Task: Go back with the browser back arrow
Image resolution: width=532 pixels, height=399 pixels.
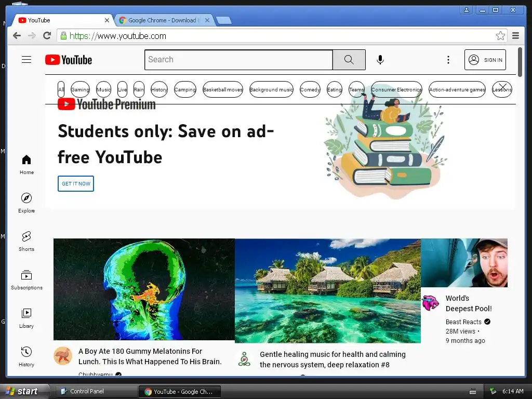Action: [17, 36]
